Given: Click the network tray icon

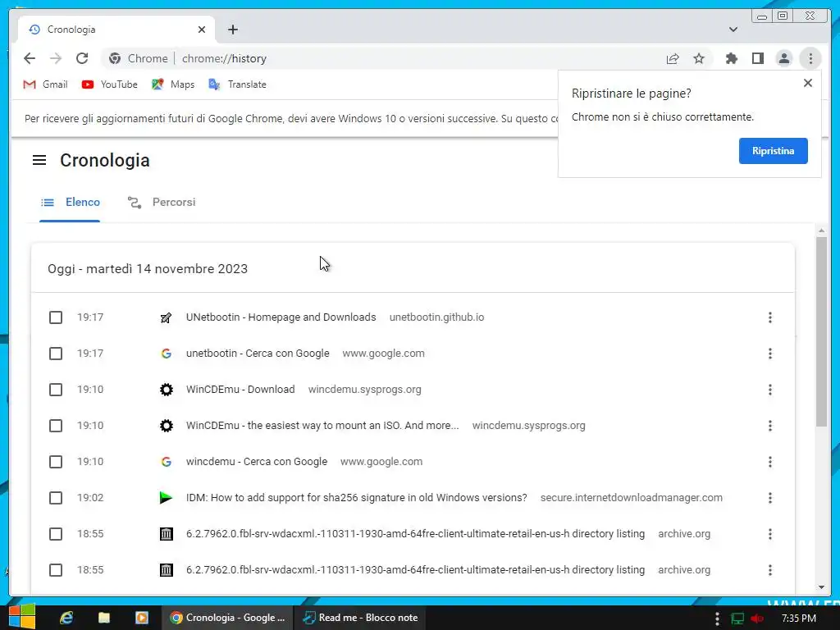Looking at the screenshot, I should coord(737,619).
